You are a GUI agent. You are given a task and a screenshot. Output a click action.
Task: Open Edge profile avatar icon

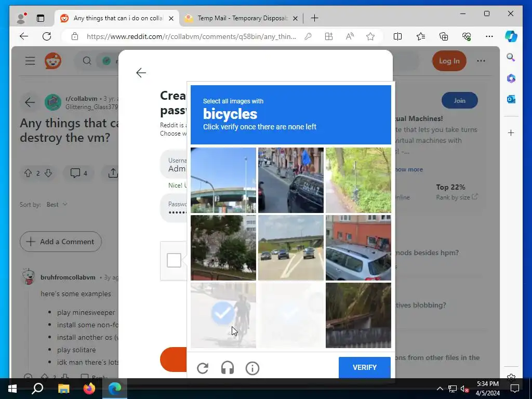click(x=21, y=18)
